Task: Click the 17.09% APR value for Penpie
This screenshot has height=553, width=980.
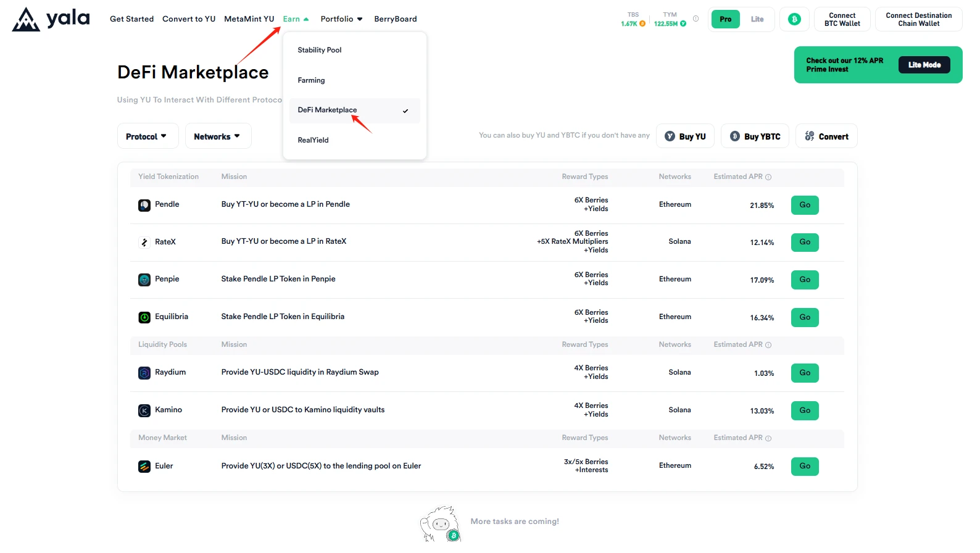Action: coord(762,280)
